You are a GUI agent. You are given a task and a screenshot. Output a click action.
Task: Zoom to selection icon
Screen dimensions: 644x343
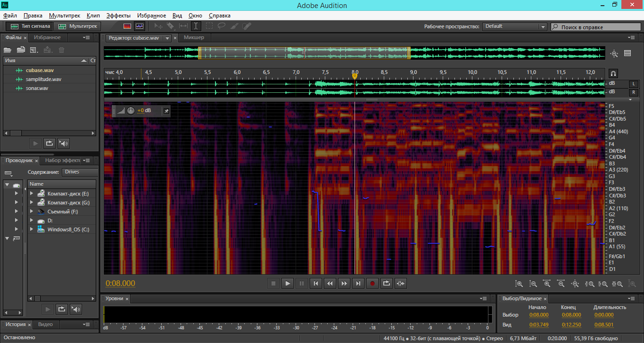[617, 284]
